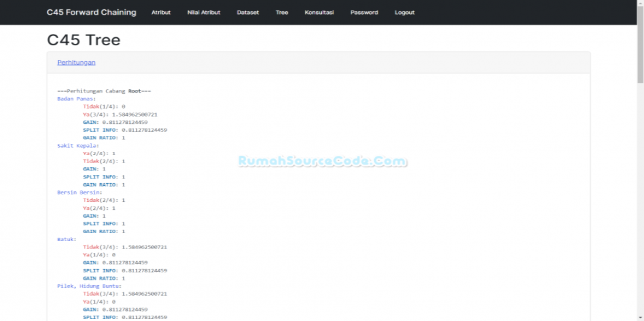The image size is (644, 321).
Task: Select the Sakit Kepala attribute label
Action: [x=77, y=145]
